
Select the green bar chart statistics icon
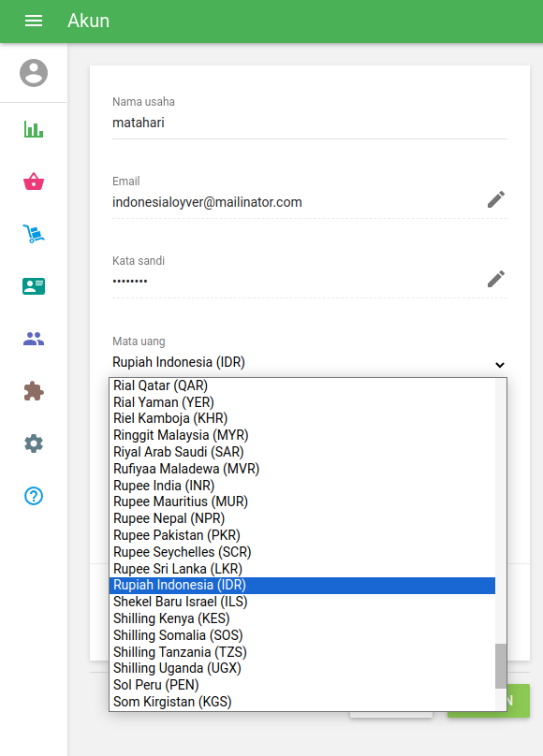pyautogui.click(x=33, y=129)
